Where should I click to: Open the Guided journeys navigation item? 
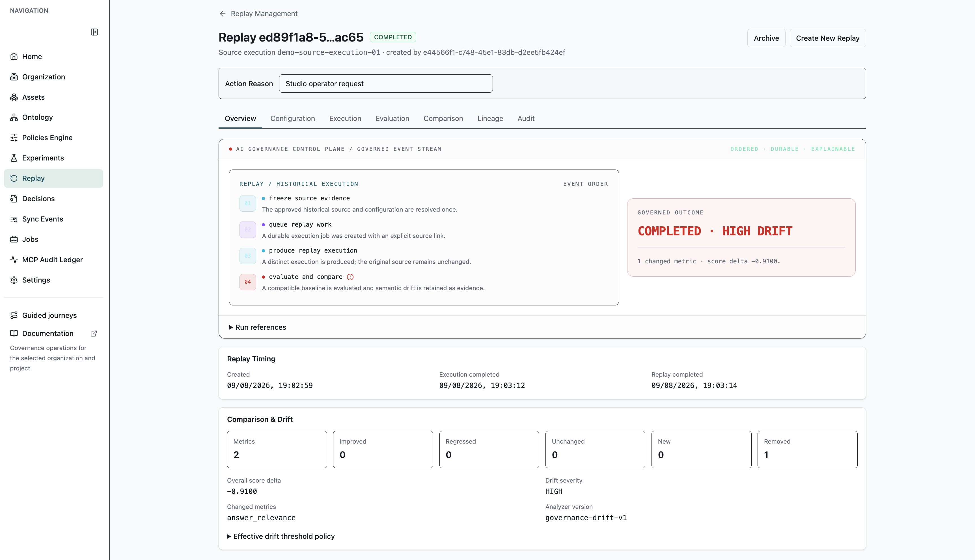53,315
